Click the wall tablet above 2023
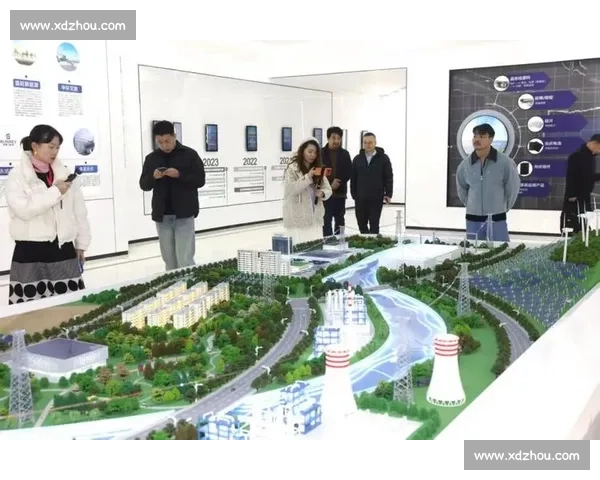The width and height of the screenshot is (600, 480). coord(211,137)
